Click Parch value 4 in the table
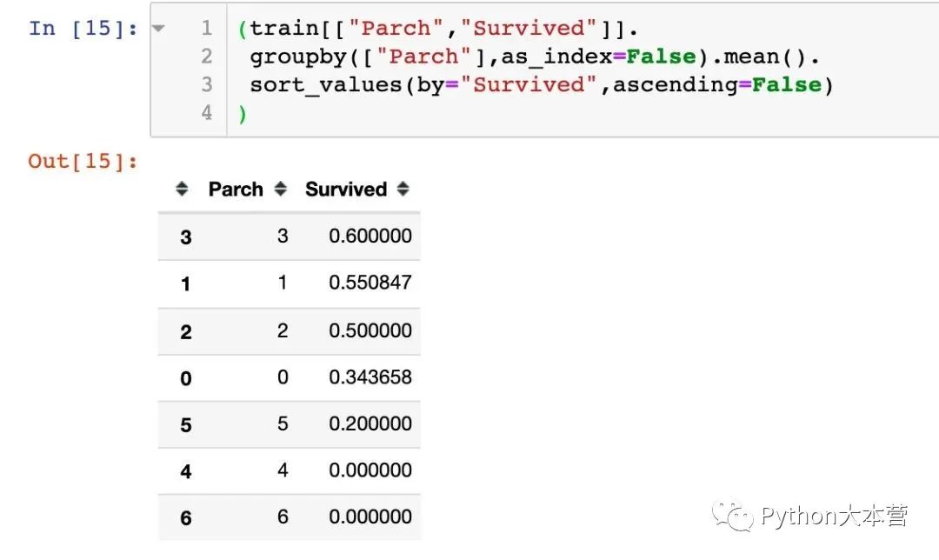This screenshot has width=939, height=560. pos(283,470)
